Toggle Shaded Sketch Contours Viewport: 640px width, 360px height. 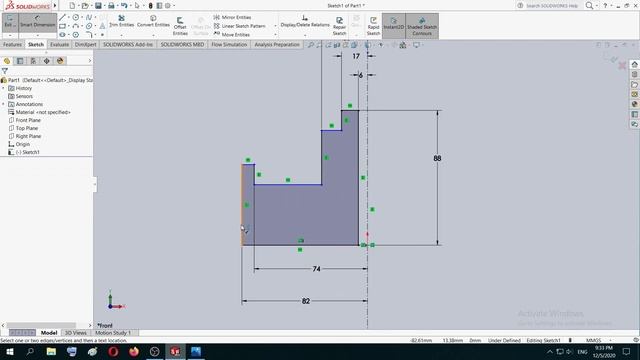pos(422,26)
